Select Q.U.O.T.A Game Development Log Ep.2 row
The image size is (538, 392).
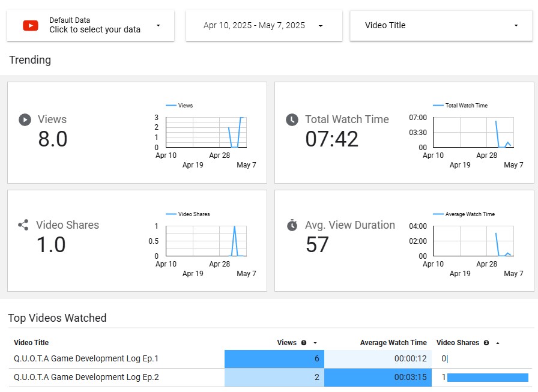[86, 378]
